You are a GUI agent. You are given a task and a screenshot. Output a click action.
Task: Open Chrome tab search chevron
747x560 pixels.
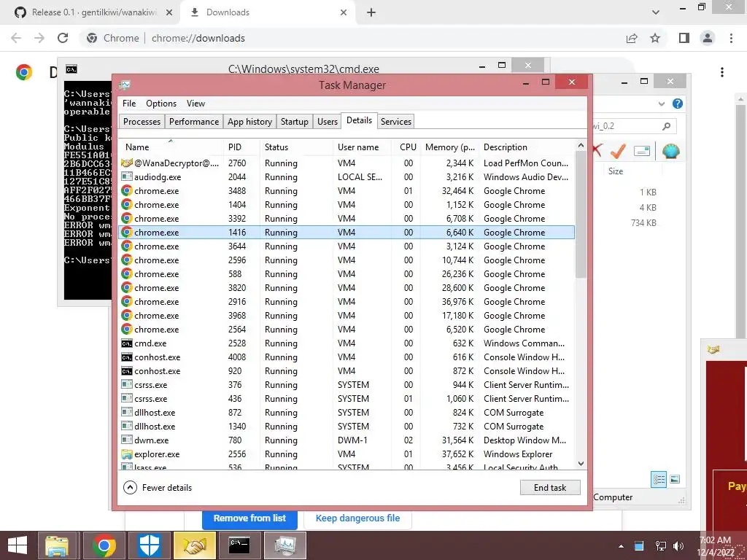click(x=656, y=12)
